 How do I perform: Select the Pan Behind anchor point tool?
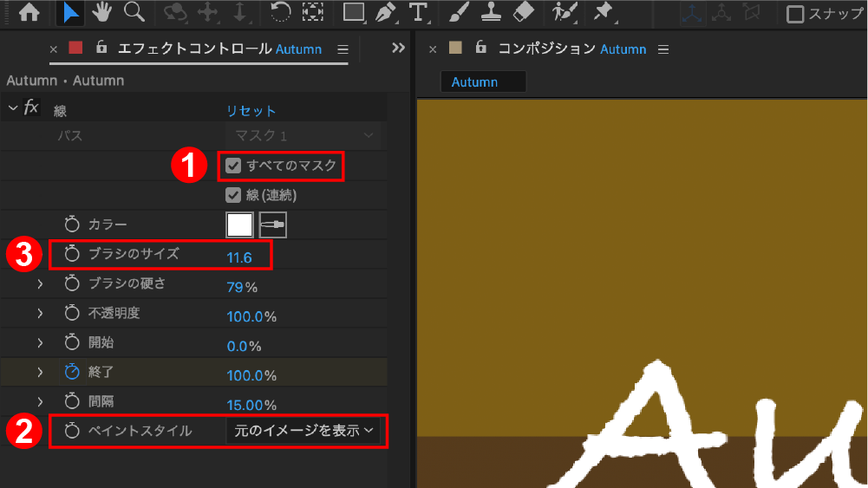tap(313, 12)
